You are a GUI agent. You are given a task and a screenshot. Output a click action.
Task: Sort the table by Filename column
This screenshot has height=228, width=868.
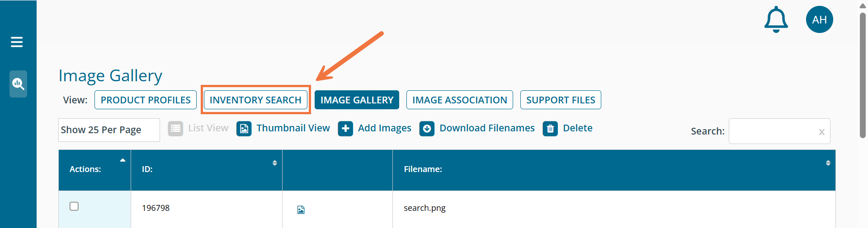pyautogui.click(x=828, y=163)
